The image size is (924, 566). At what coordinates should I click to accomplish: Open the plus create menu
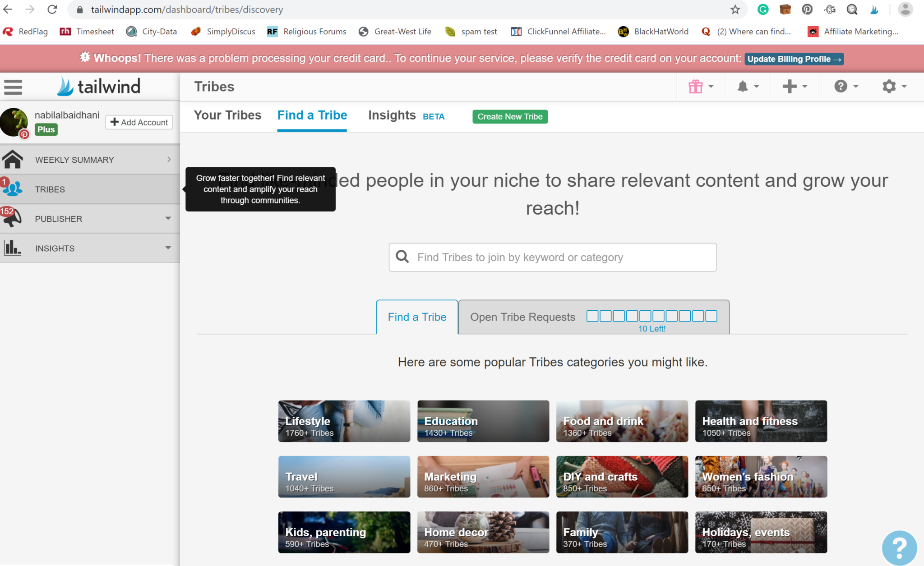tap(795, 86)
